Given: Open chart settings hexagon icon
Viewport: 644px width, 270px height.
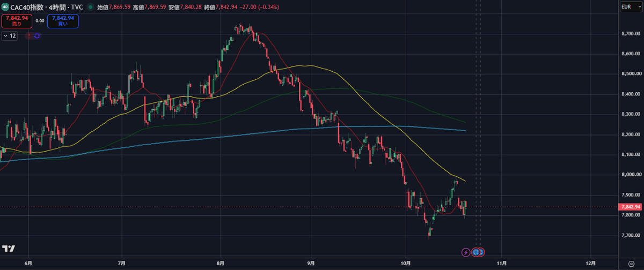Looking at the screenshot, I should [x=630, y=264].
